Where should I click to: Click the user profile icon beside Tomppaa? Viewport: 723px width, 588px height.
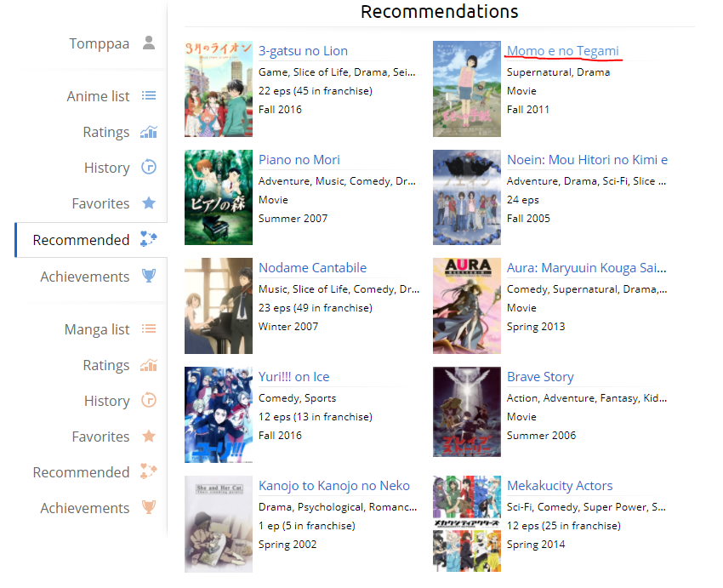coord(149,43)
